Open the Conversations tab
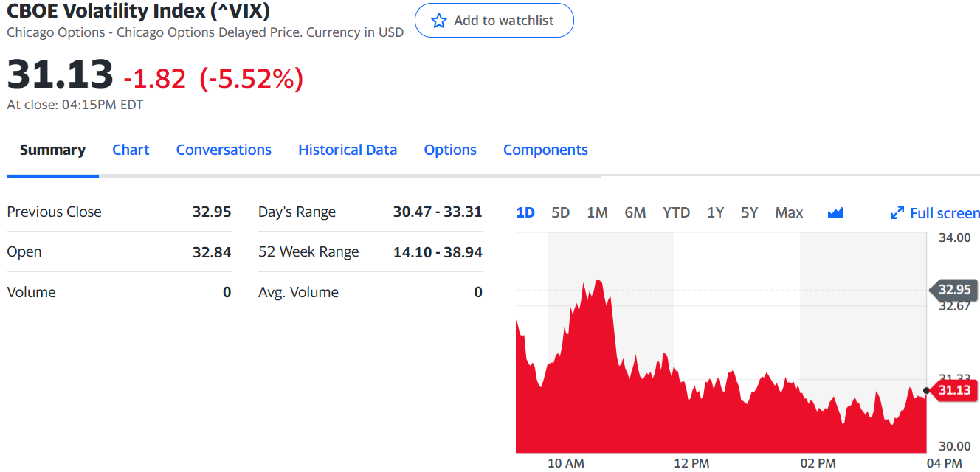Viewport: 980px width, 472px height. click(x=224, y=150)
